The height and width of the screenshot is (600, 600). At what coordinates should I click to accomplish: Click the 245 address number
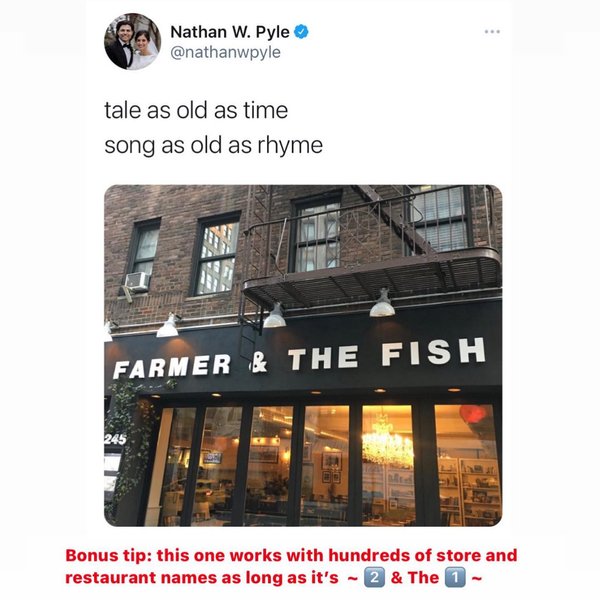(115, 439)
